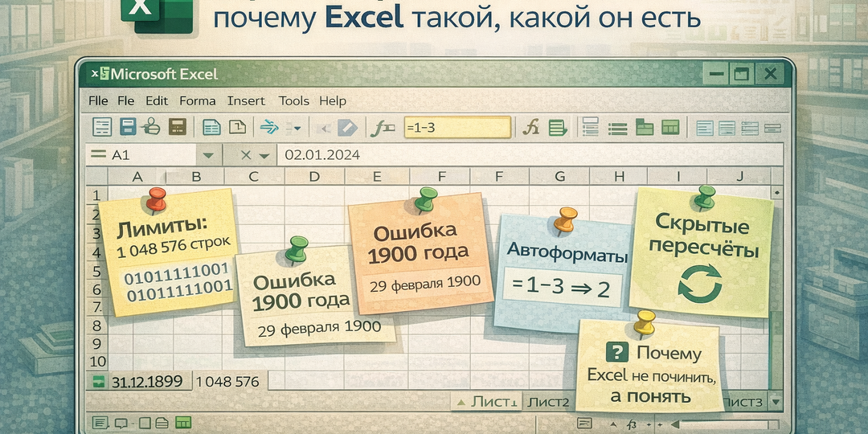Click the speech bubble icon in status bar
Image resolution: width=868 pixels, height=434 pixels.
pos(120,423)
